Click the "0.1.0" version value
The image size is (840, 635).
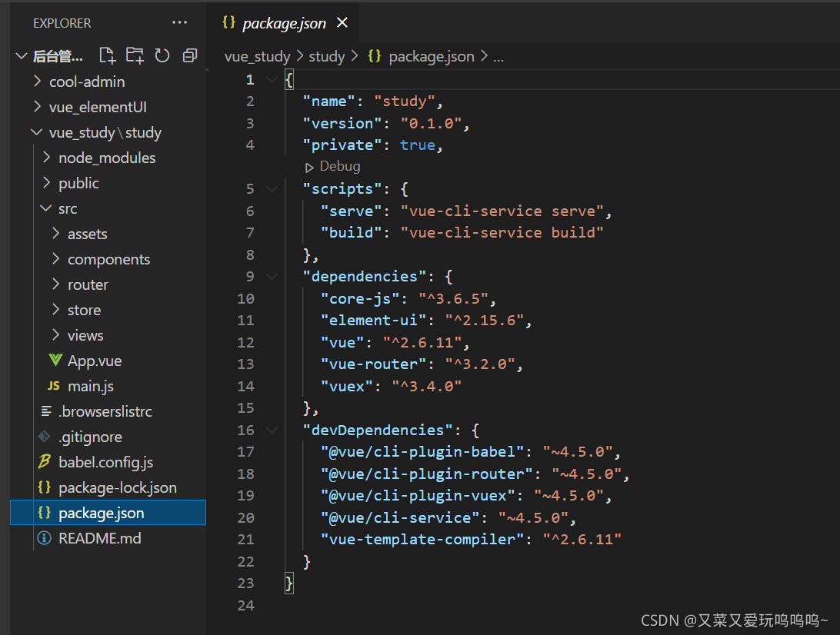pyautogui.click(x=432, y=123)
